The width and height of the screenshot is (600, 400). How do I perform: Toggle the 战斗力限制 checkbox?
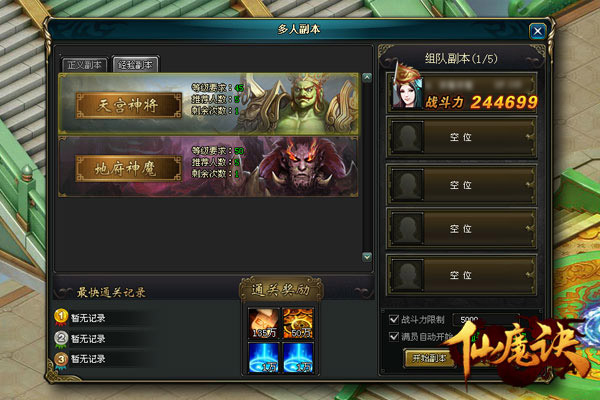click(394, 319)
